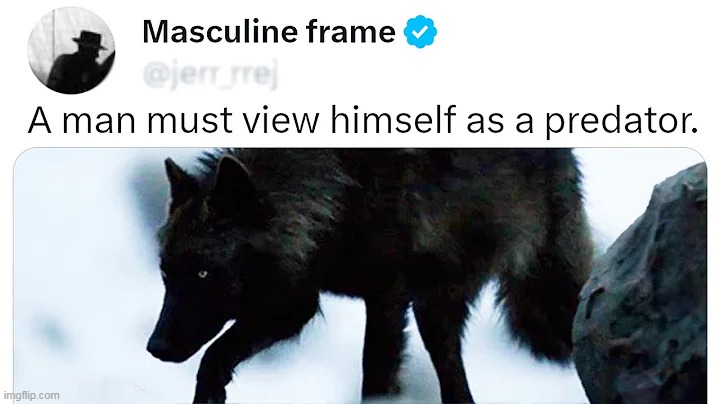Viewport: 720px width, 404px height.
Task: Click the word "predator" in the tweet
Action: tap(622, 121)
